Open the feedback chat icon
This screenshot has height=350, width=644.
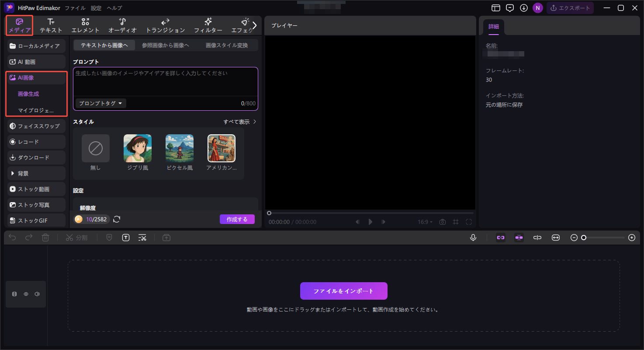coord(509,8)
